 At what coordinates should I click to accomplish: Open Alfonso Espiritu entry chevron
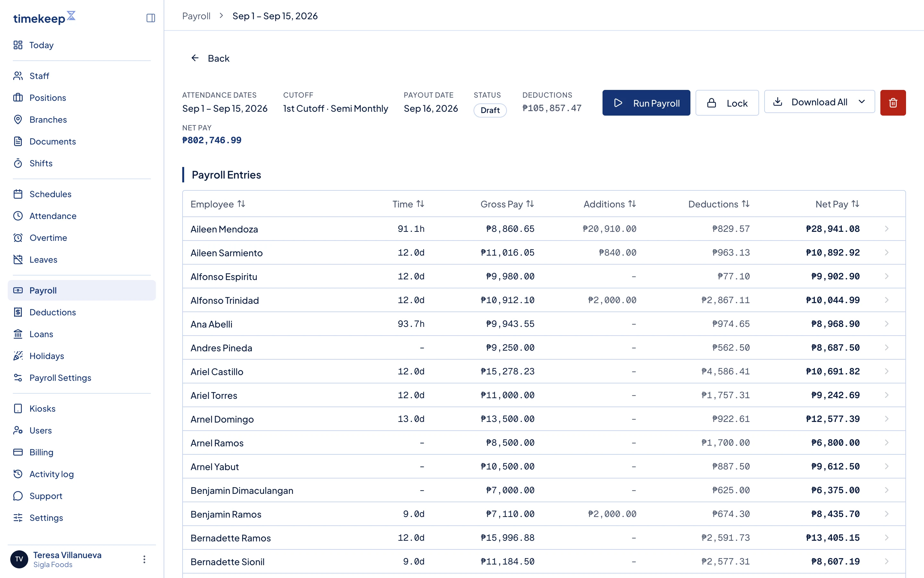886,276
